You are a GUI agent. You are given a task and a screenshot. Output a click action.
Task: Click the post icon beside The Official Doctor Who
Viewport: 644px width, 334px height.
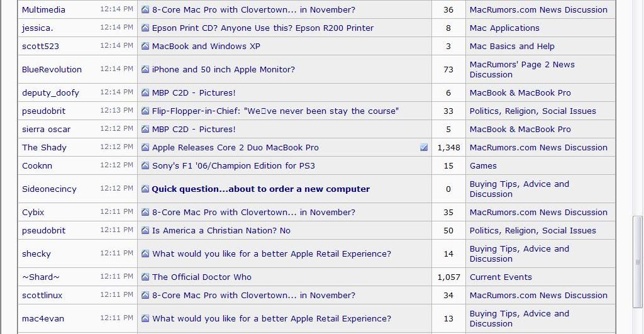(x=145, y=277)
